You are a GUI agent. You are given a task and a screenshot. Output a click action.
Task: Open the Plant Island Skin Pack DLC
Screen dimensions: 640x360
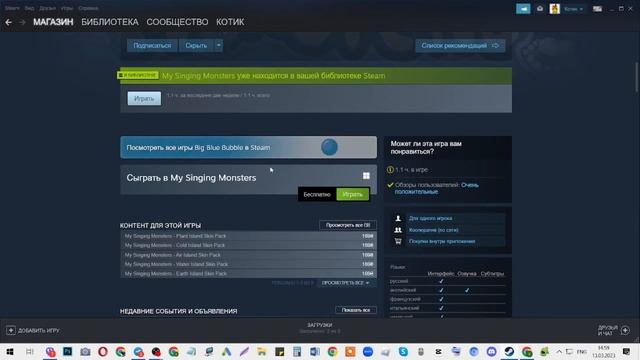click(248, 236)
